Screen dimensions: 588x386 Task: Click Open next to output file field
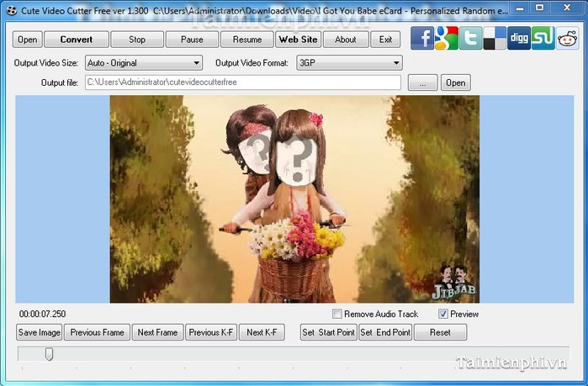point(456,82)
